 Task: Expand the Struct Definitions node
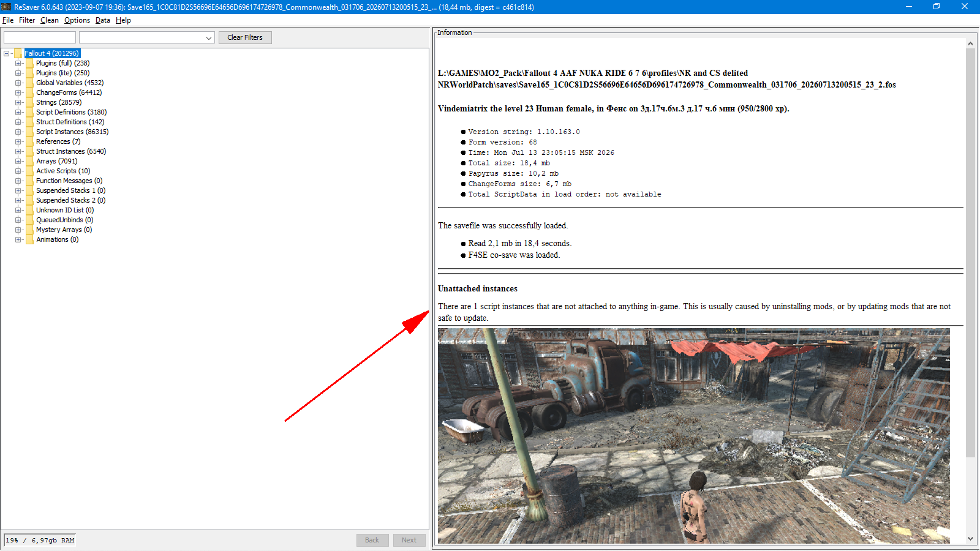[18, 122]
